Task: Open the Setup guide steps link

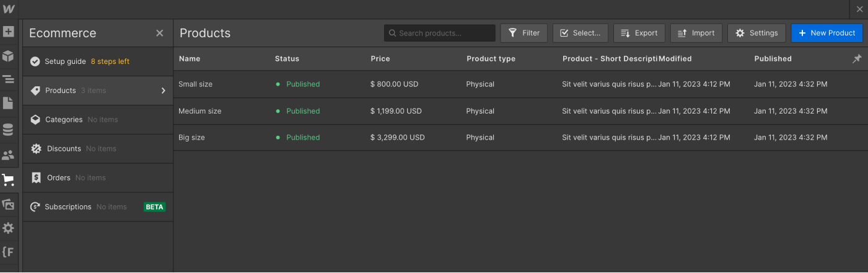Action: point(110,61)
